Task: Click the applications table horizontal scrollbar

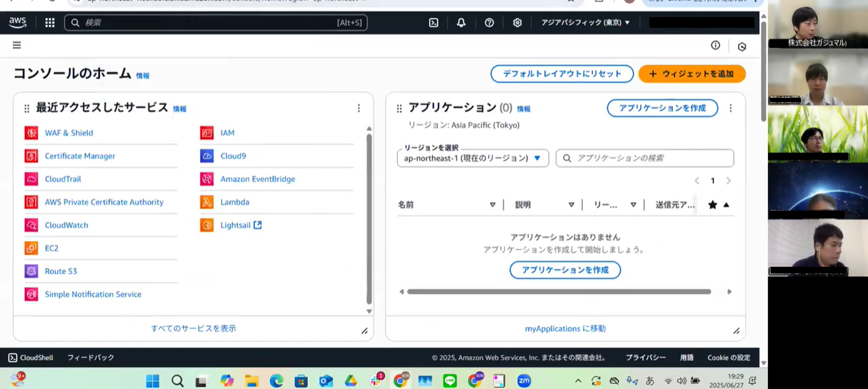Action: pos(559,291)
